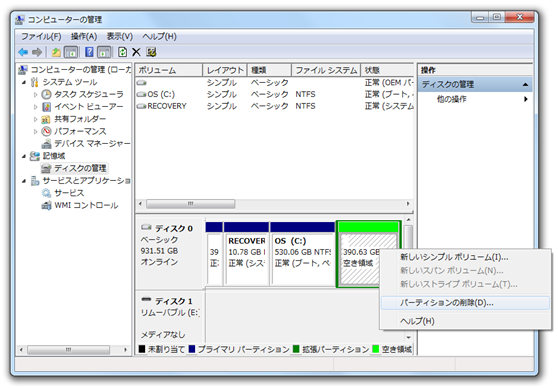Toggle the show/hide console tree icon
Viewport: 558px width, 388px height.
click(71, 52)
